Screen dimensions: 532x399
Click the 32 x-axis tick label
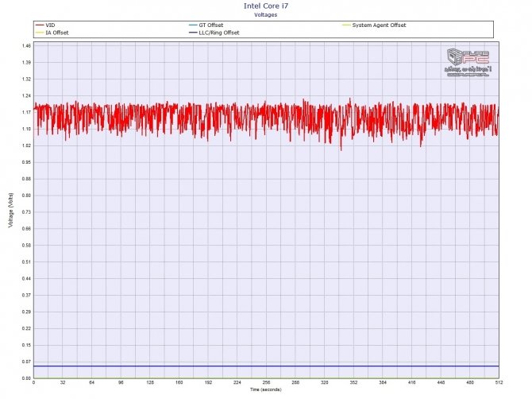click(x=63, y=382)
